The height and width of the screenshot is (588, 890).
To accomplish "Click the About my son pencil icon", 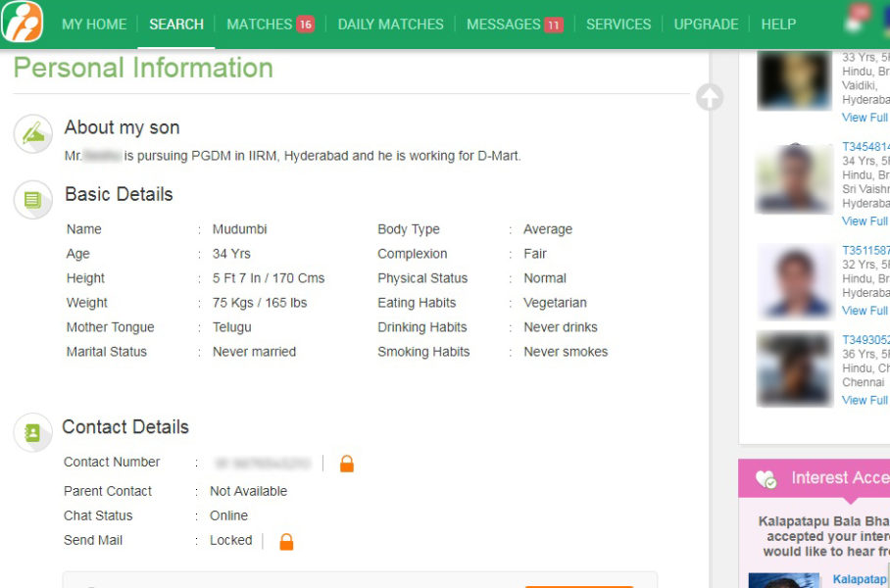I will (33, 133).
